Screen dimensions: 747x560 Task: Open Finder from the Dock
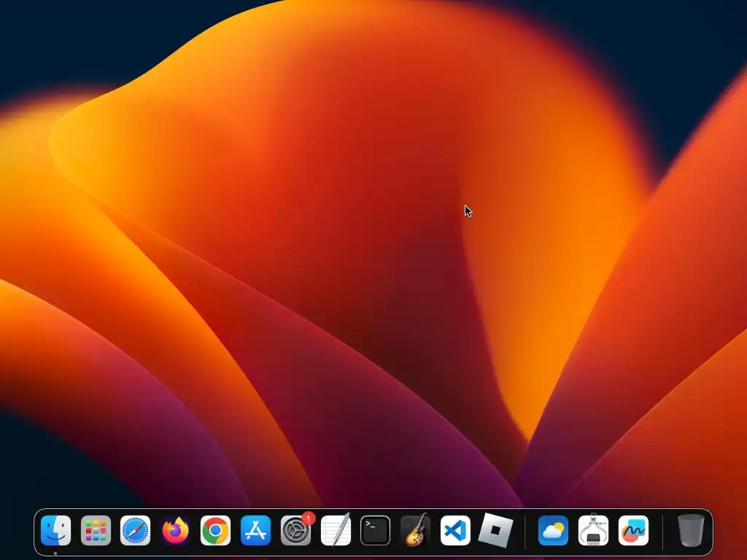click(55, 530)
